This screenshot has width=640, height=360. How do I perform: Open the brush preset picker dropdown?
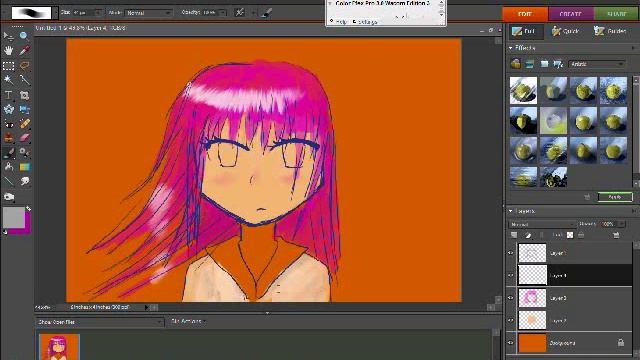pyautogui.click(x=55, y=13)
